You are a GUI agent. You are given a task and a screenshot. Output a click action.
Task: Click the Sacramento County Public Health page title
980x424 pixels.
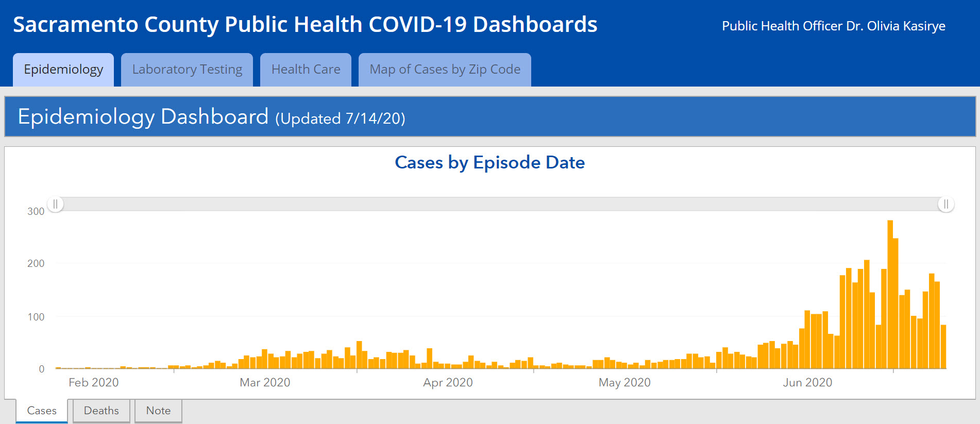(305, 24)
